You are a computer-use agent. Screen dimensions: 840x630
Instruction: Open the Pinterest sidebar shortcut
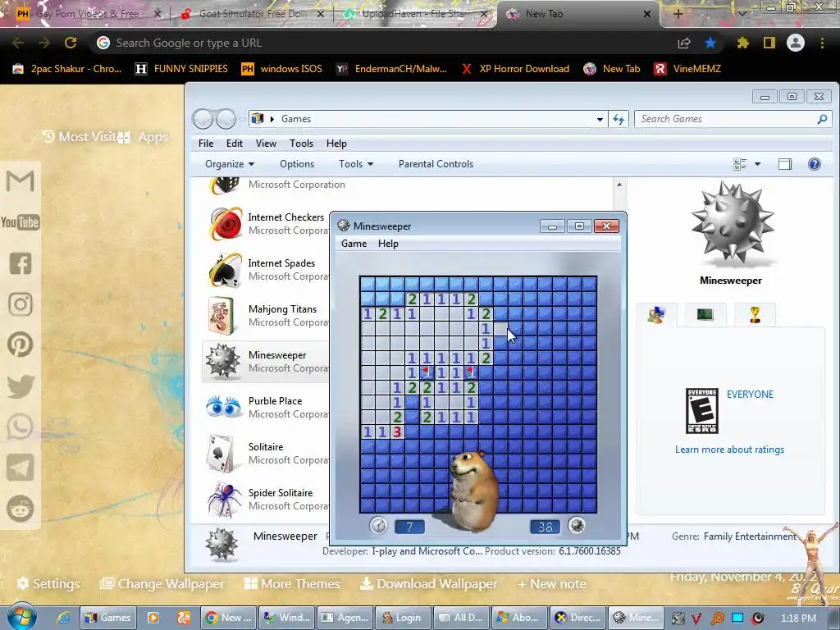(x=21, y=345)
